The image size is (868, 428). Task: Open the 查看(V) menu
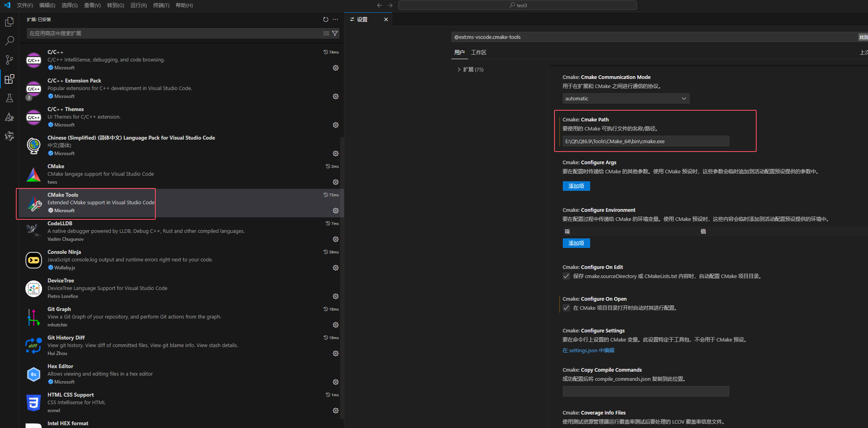pyautogui.click(x=92, y=5)
